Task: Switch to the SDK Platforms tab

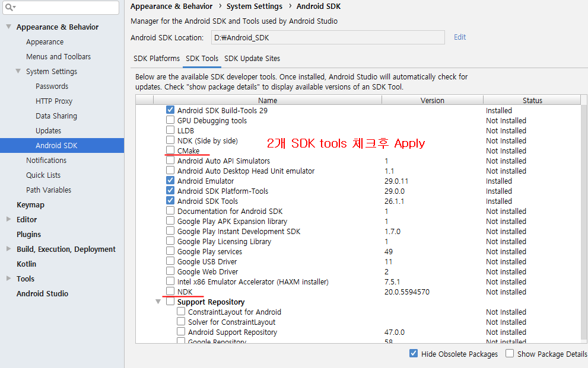Action: click(157, 59)
